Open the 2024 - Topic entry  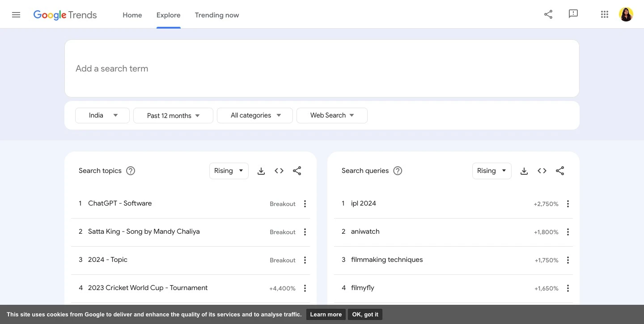[x=108, y=260]
